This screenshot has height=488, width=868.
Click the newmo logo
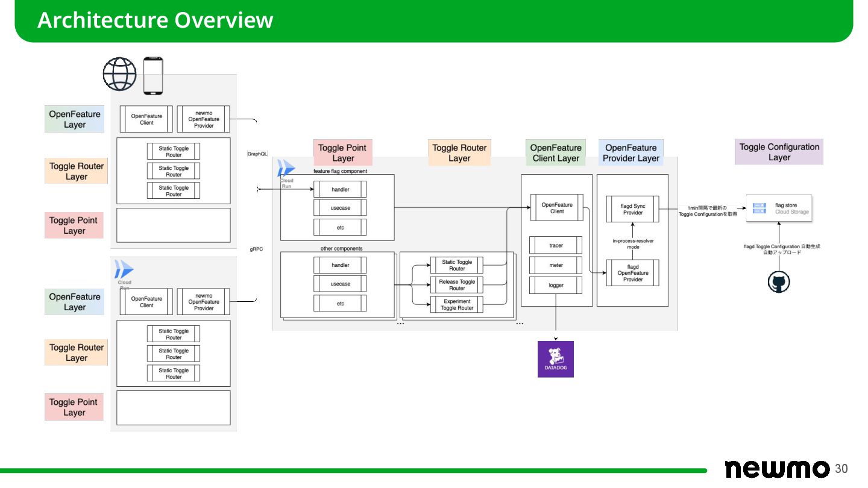[x=777, y=469]
